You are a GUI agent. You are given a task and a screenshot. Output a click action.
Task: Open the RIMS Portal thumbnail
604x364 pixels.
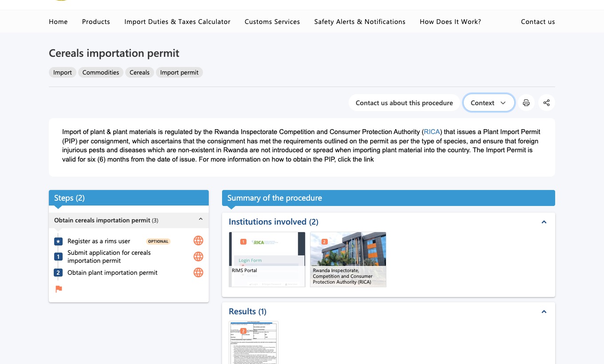click(267, 259)
